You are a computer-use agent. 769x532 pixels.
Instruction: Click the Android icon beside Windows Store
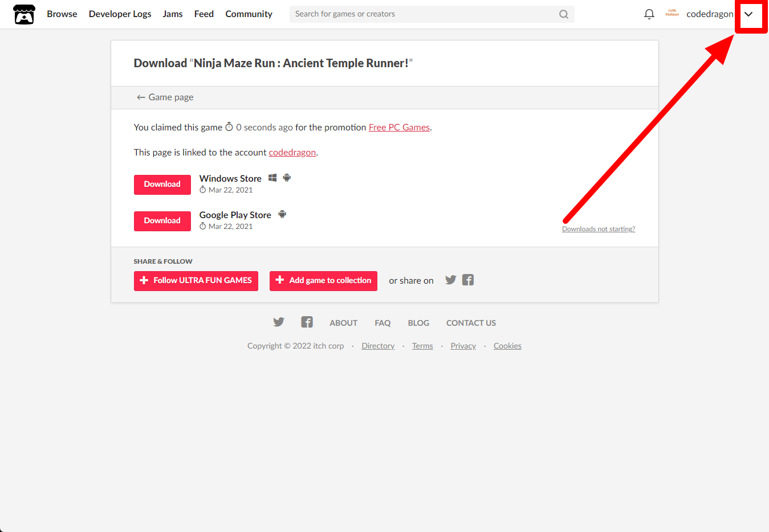287,178
